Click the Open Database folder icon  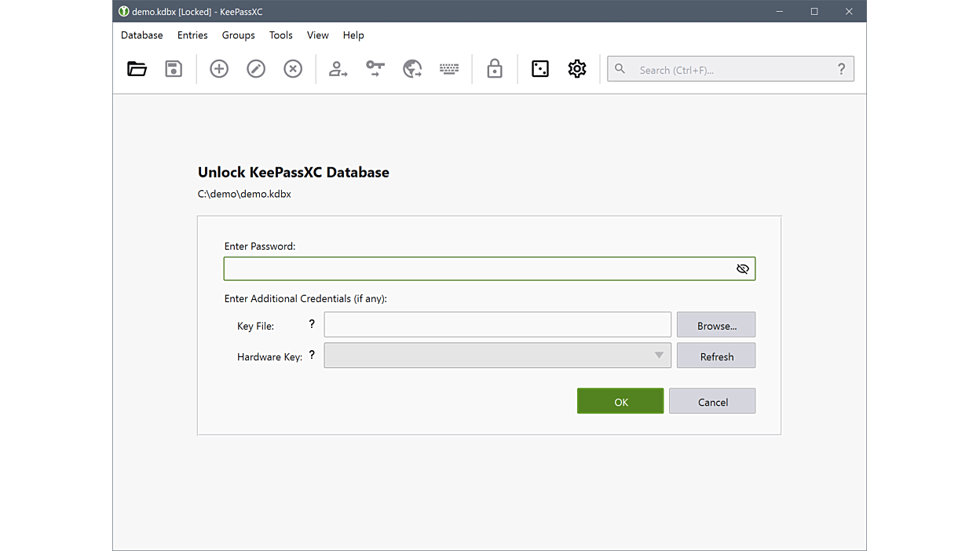tap(137, 69)
